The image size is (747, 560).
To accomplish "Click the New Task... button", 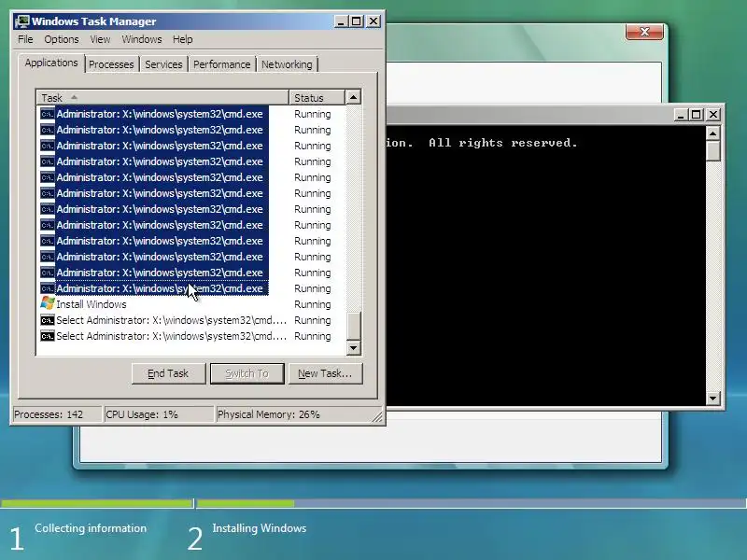I will pos(325,373).
